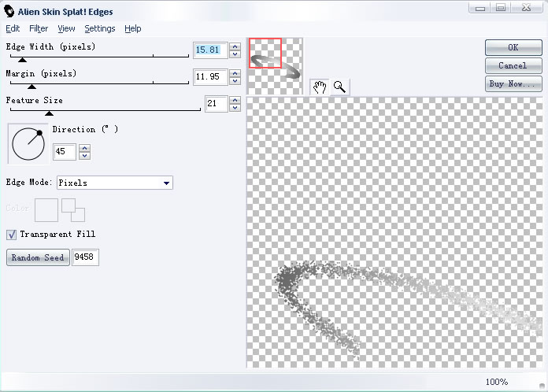Decrease Direction angle with down arrow
This screenshot has width=548, height=392.
click(84, 156)
